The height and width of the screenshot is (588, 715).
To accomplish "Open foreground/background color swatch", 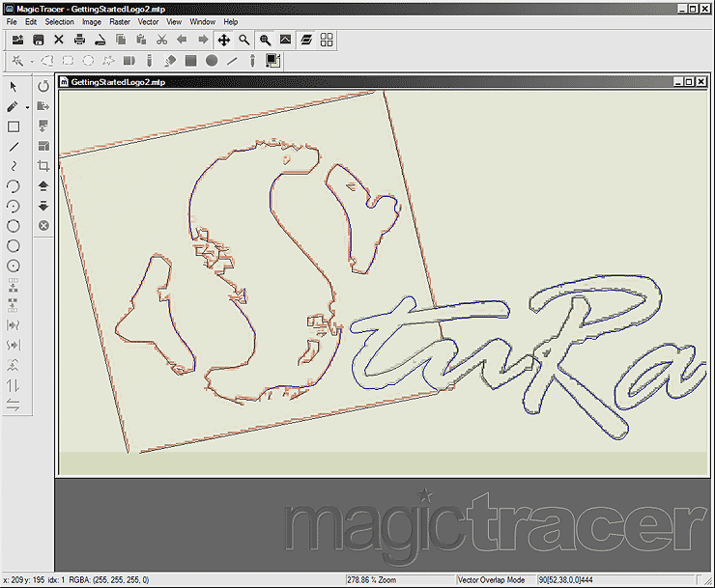I will pos(273,61).
